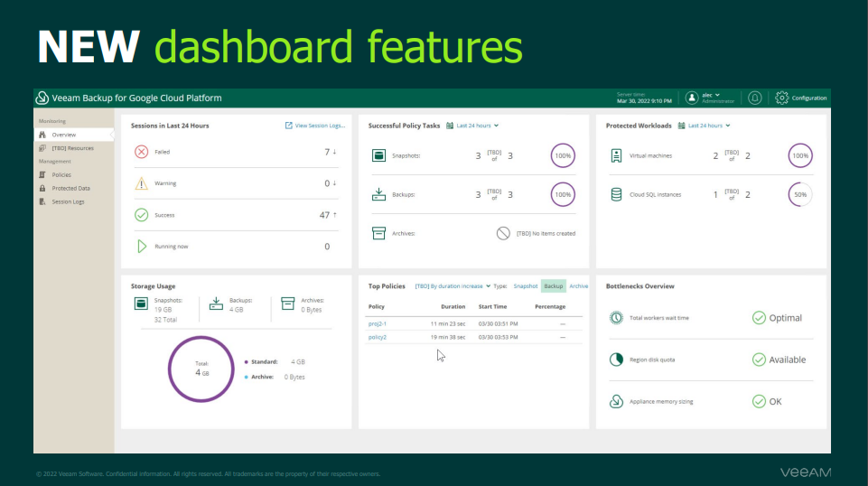
Task: Click the '03/30 03:53 PM' start time
Action: click(499, 337)
